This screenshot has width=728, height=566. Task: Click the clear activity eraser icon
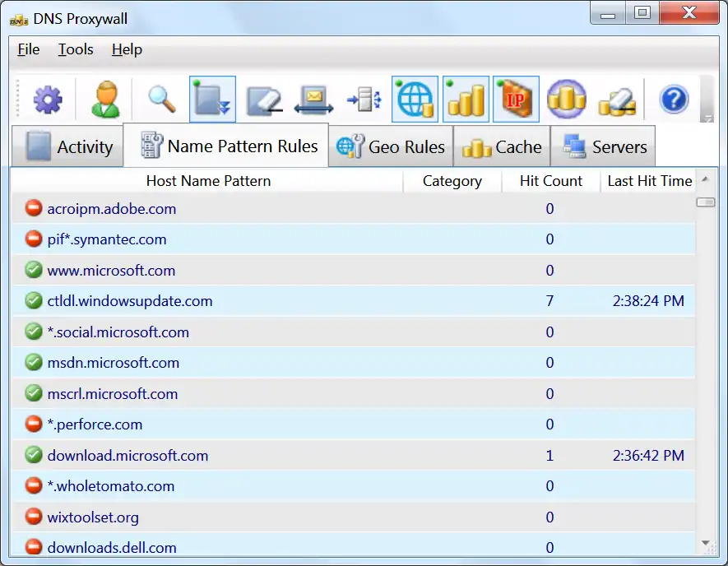click(264, 100)
